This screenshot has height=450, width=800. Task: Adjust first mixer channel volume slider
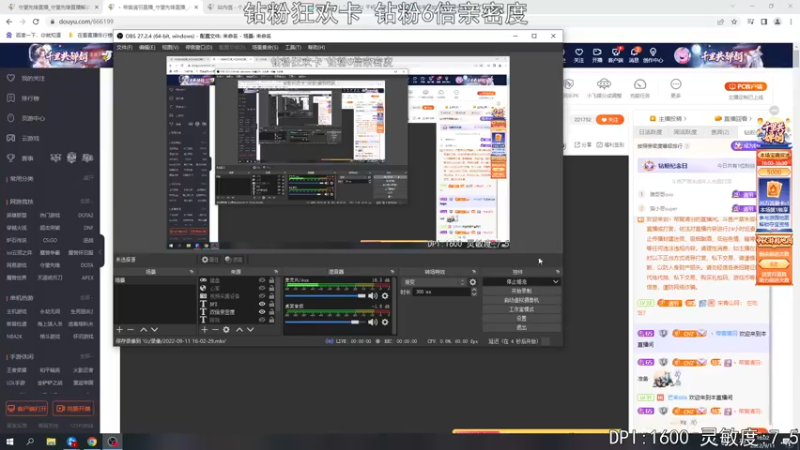pos(326,296)
